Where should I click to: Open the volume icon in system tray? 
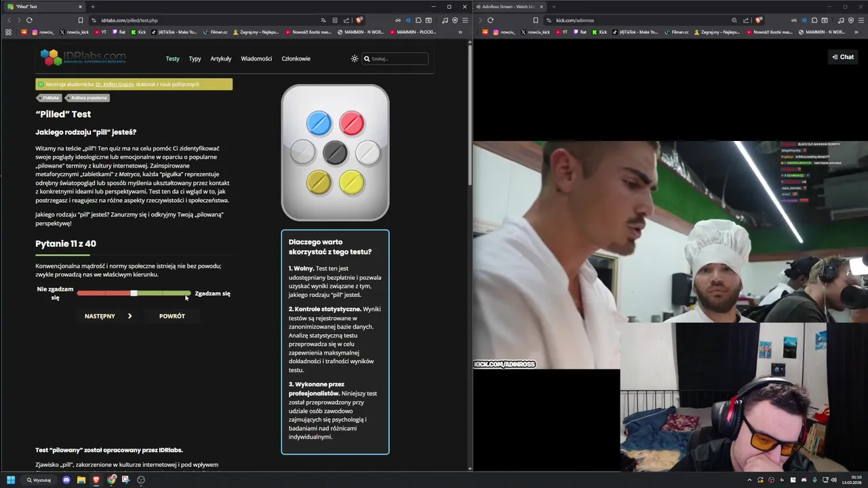(833, 480)
